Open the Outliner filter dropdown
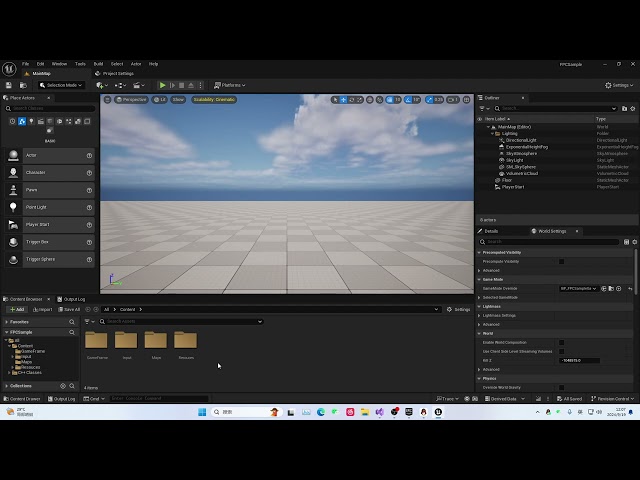Screen dimensions: 640x480 coord(484,108)
